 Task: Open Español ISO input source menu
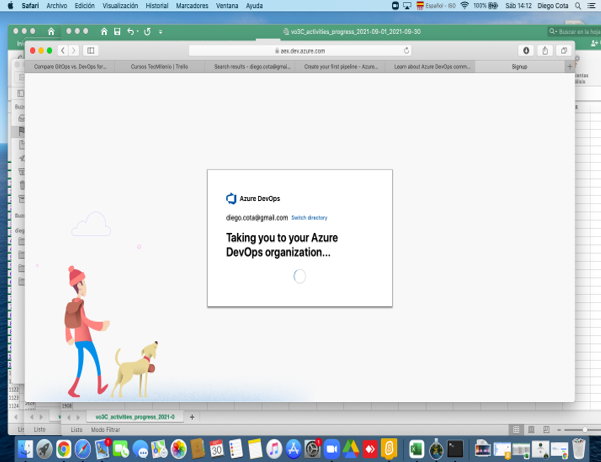[x=436, y=6]
